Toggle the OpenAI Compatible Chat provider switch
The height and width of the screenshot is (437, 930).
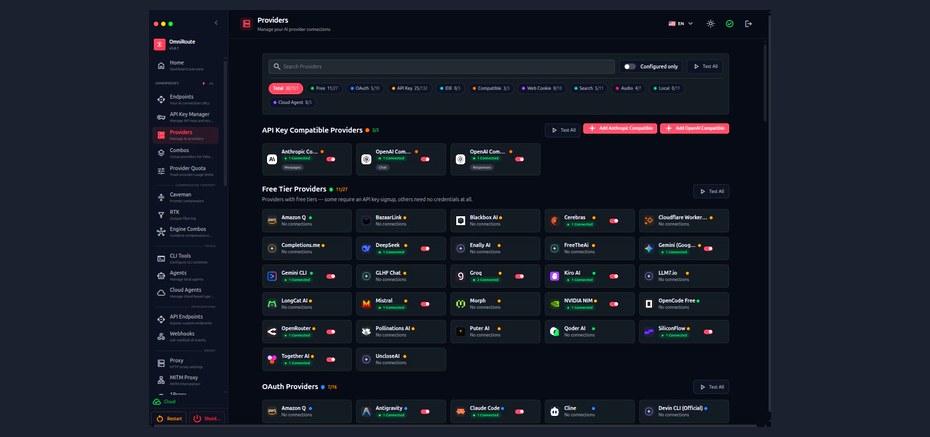pos(425,159)
